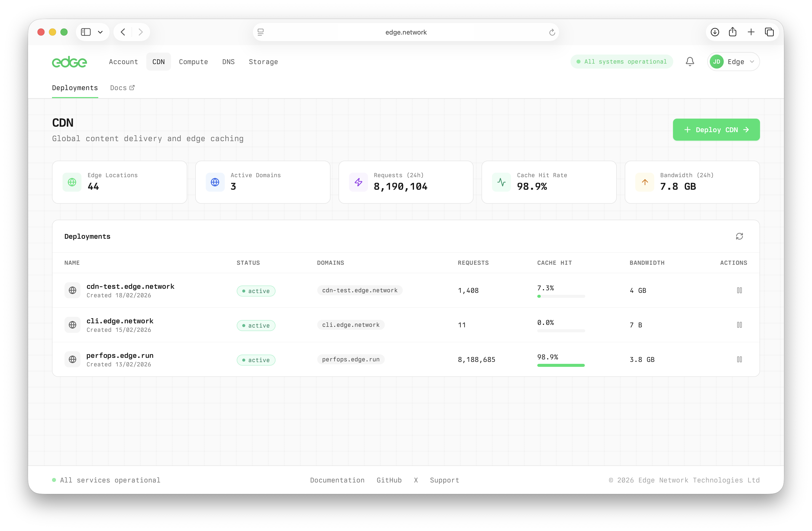This screenshot has height=531, width=812.
Task: Pause the cdn-test.edge.network deployment
Action: 740,290
